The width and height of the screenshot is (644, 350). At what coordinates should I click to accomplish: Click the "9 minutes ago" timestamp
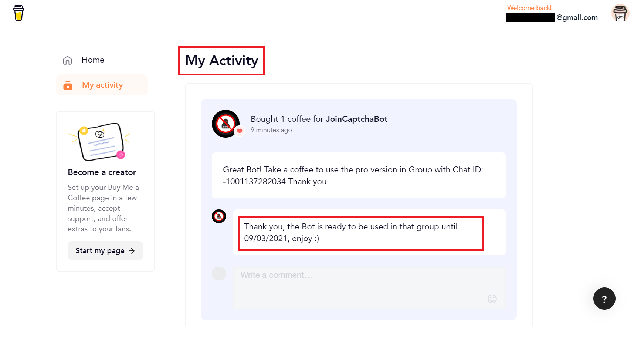271,130
